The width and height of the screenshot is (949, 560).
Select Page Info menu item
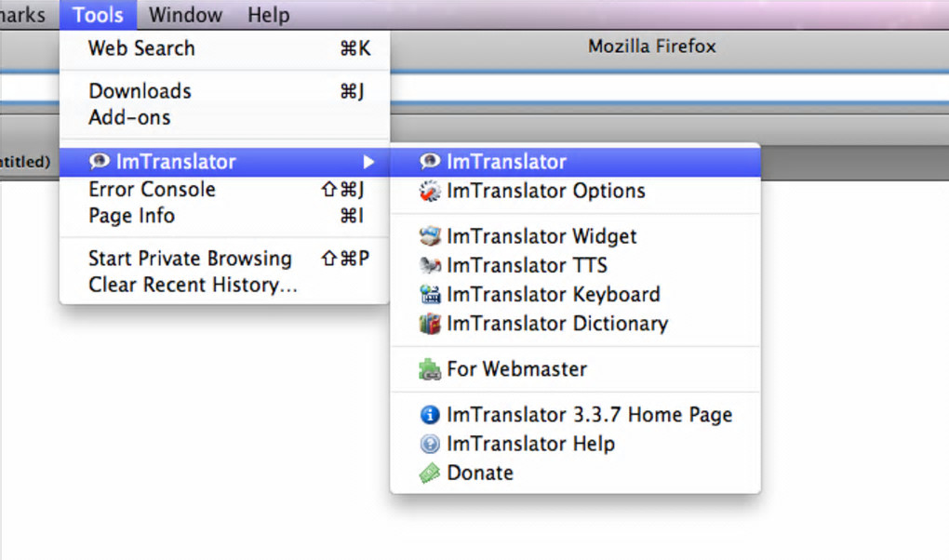tap(131, 216)
